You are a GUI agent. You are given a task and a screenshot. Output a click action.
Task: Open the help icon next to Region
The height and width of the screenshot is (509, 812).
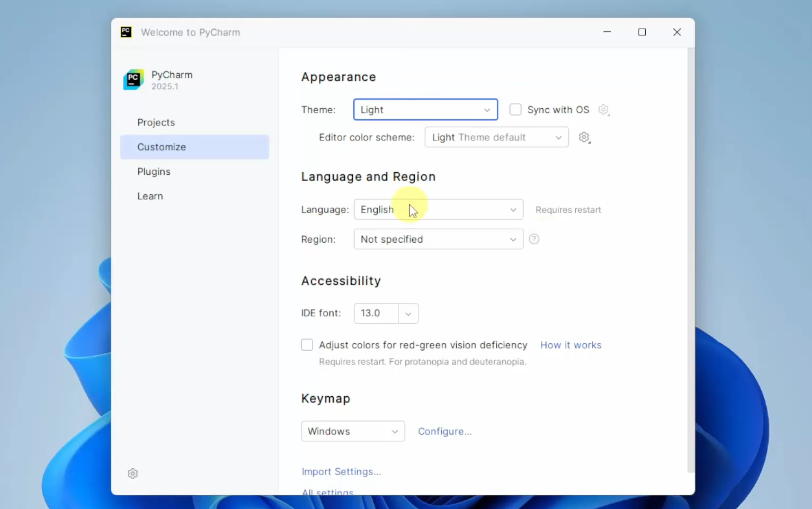tap(534, 239)
